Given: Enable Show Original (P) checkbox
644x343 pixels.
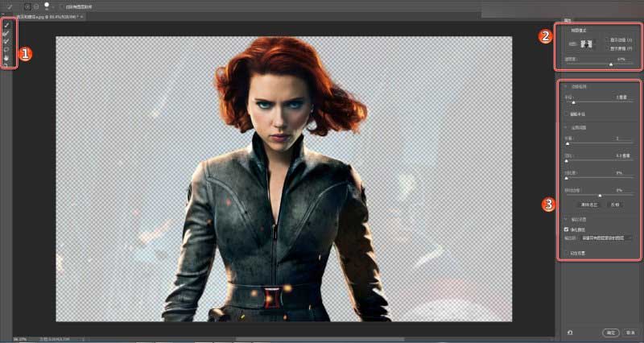Looking at the screenshot, I should click(x=608, y=48).
